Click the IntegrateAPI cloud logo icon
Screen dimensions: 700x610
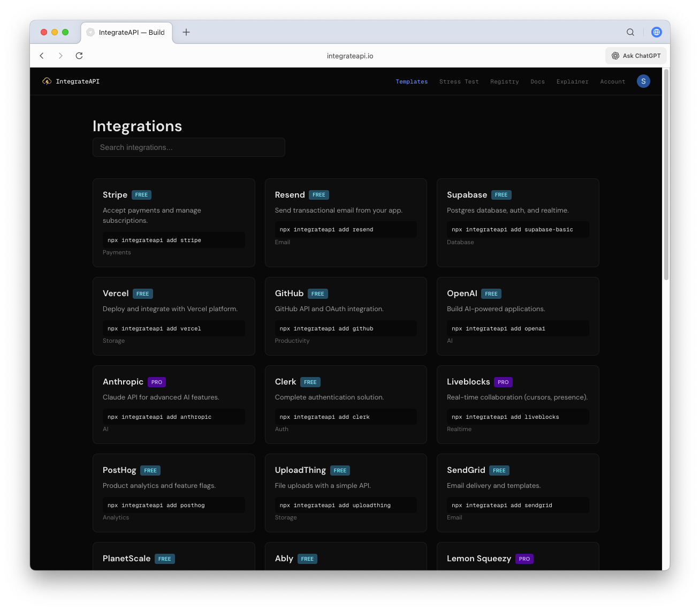(47, 81)
